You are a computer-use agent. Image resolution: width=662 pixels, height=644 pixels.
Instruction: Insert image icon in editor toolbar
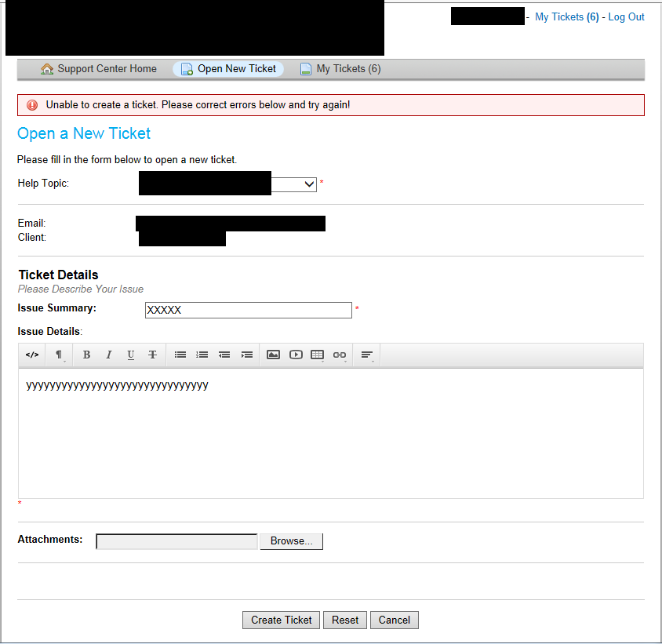pyautogui.click(x=273, y=355)
